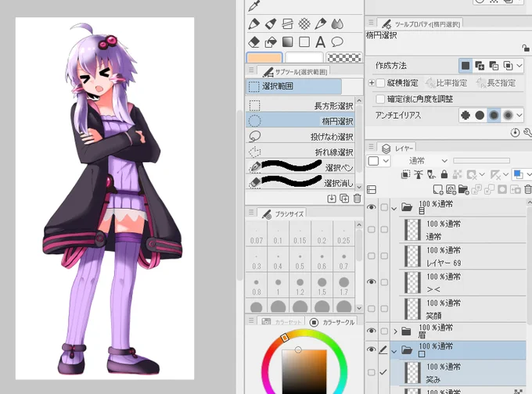Click the ブラシサイズ panel tab
This screenshot has height=394, width=532.
pyautogui.click(x=282, y=214)
